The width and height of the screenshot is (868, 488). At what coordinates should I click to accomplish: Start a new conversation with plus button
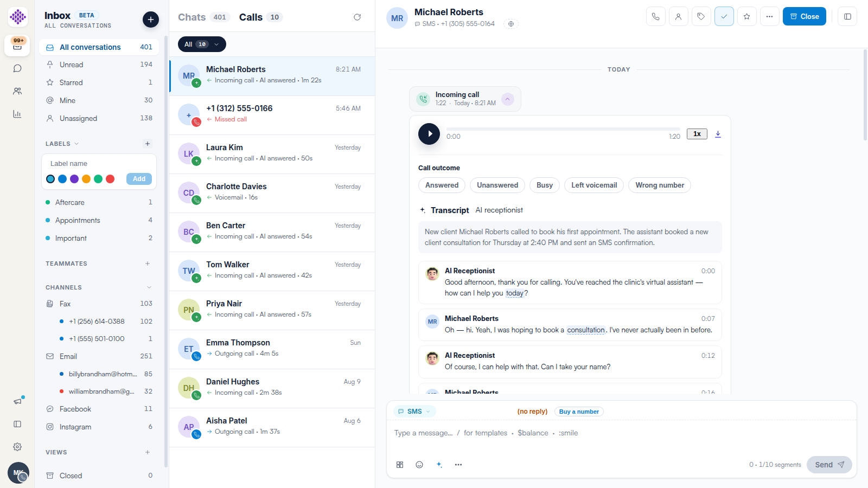pyautogui.click(x=151, y=20)
